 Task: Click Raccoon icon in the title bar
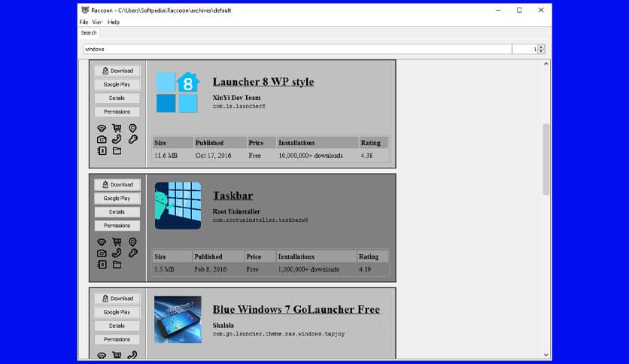click(85, 10)
